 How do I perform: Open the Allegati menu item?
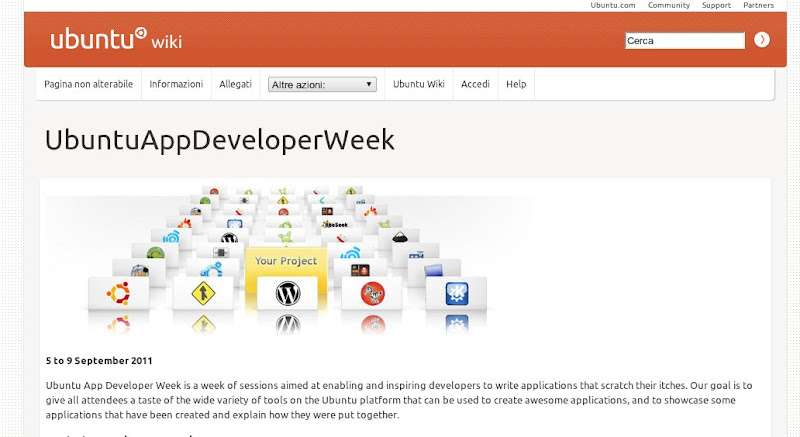[235, 84]
